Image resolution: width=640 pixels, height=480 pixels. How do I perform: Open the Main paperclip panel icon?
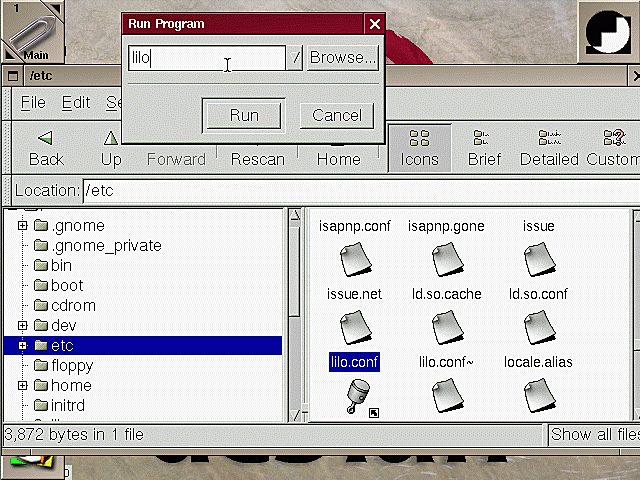pyautogui.click(x=32, y=31)
